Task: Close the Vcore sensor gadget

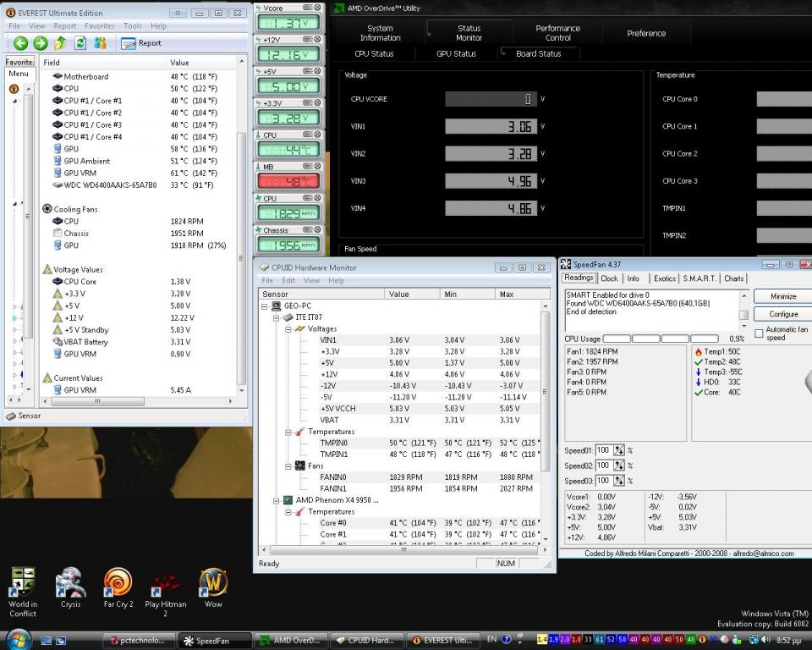Action: [x=317, y=8]
